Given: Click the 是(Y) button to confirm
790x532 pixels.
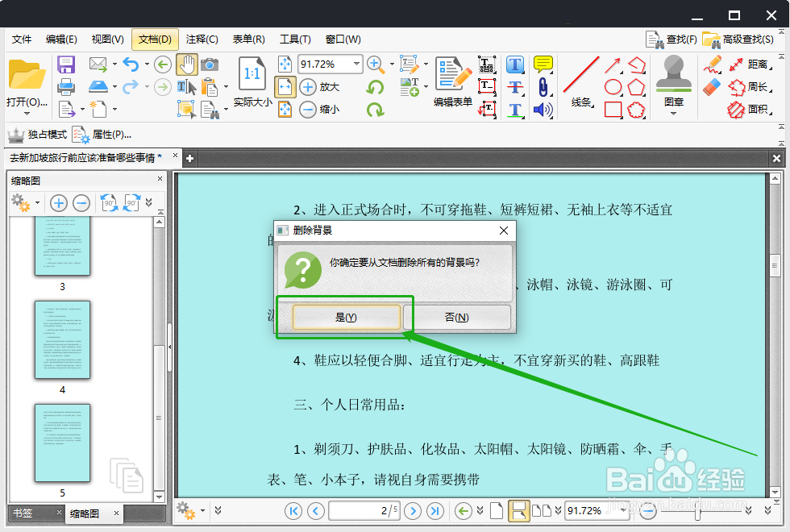Looking at the screenshot, I should coord(347,317).
